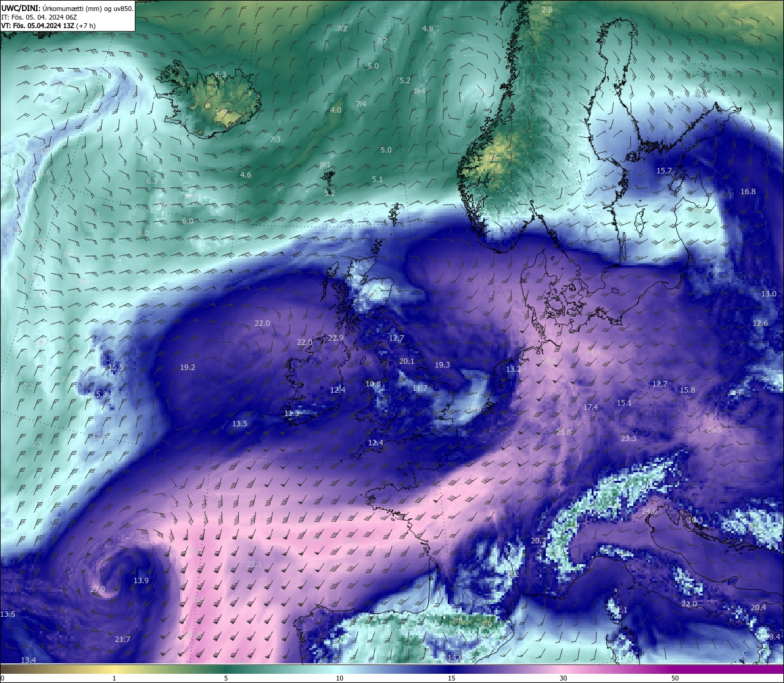Screen dimensions: 784x683
Task: Click the 11.3 value on southwest Ireland
Action: 292,414
